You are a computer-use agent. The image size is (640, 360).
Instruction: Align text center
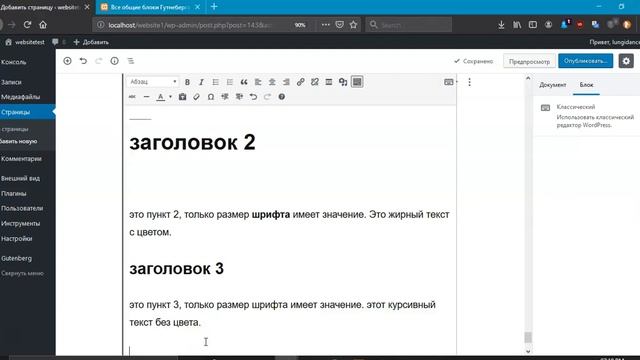(272, 82)
